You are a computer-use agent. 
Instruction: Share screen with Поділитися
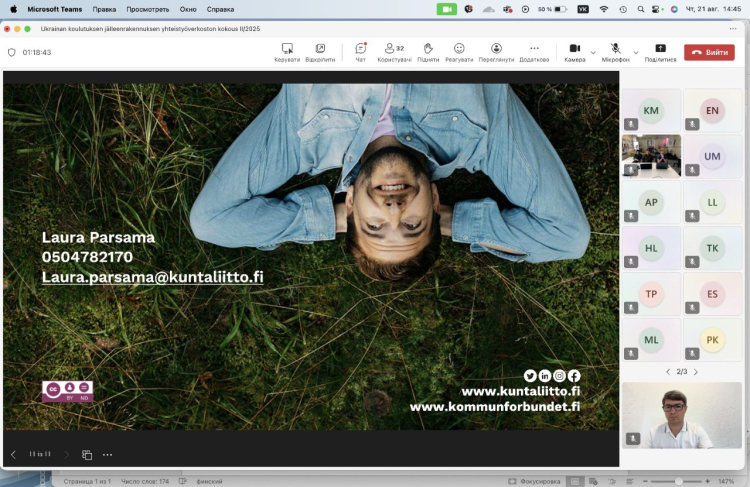coord(660,49)
